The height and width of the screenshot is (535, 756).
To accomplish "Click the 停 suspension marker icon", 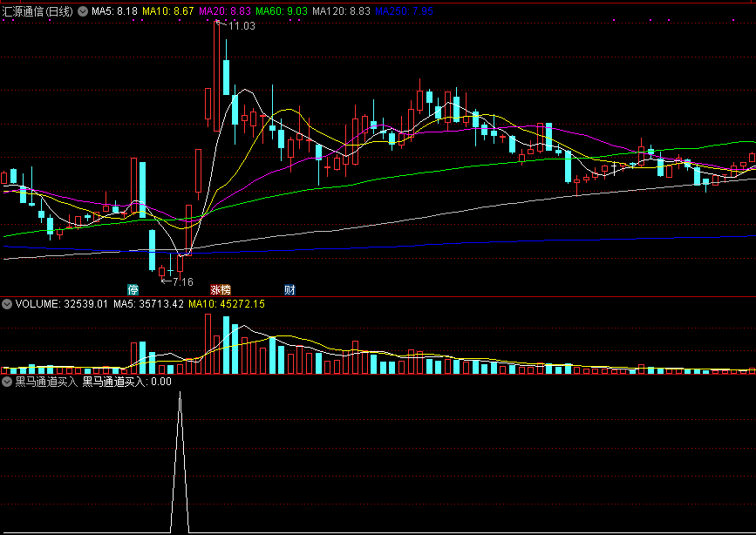I will click(x=133, y=289).
